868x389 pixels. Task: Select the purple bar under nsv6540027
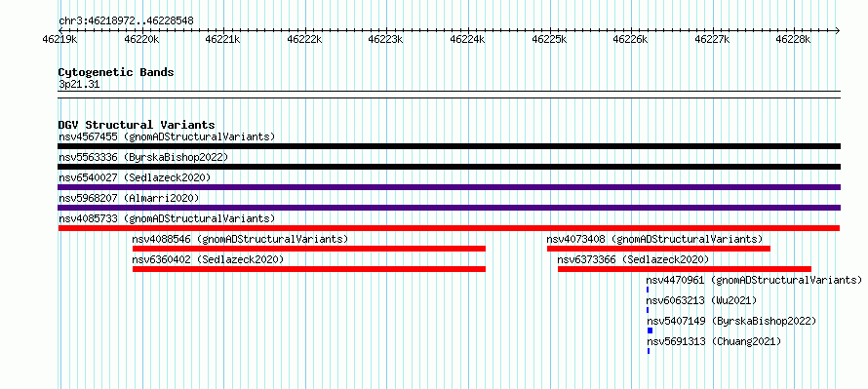tap(449, 187)
